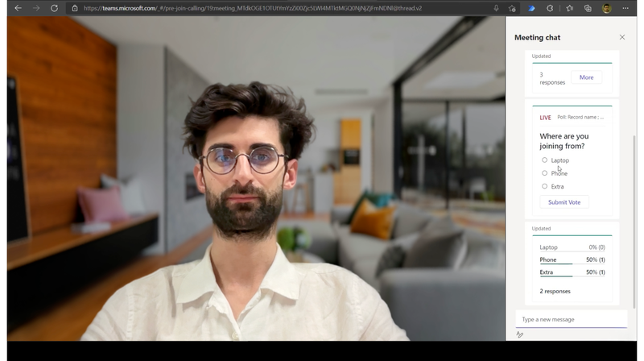
Task: Click the 'Poll: Record name' header text
Action: pyautogui.click(x=580, y=117)
